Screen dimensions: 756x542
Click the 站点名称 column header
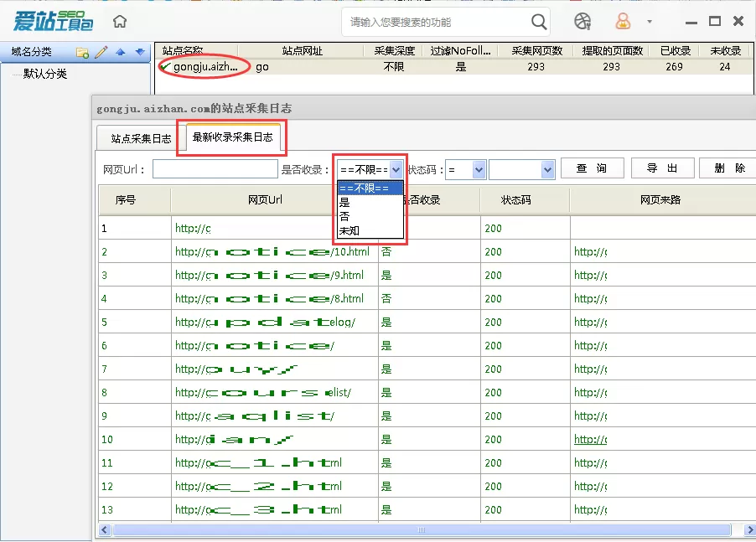(183, 50)
